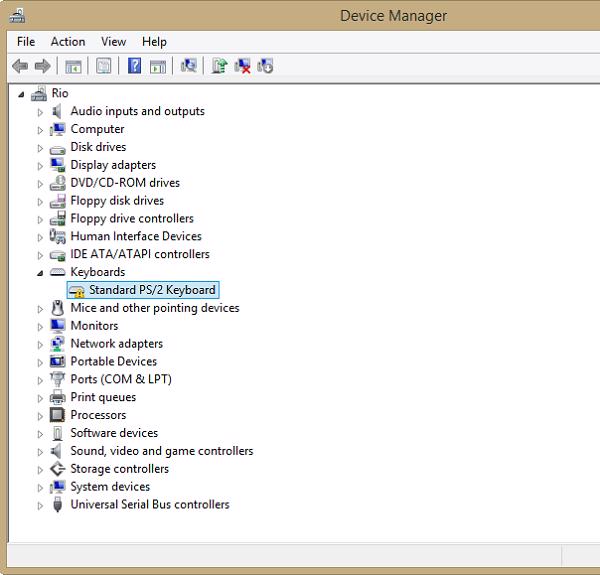Open the View menu
The width and height of the screenshot is (600, 575).
(113, 42)
